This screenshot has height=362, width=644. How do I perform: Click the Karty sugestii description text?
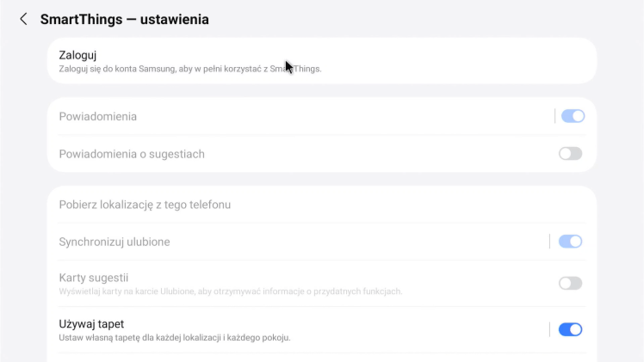pos(230,291)
